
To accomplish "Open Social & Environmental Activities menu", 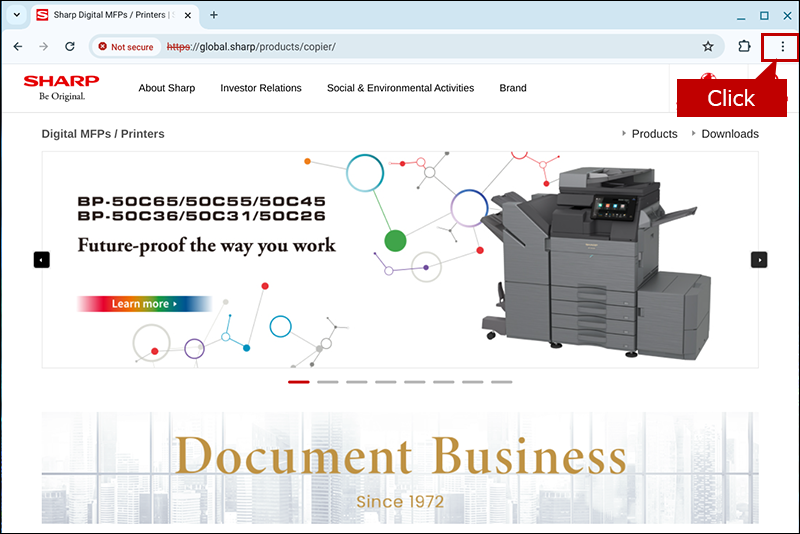I will (x=401, y=88).
